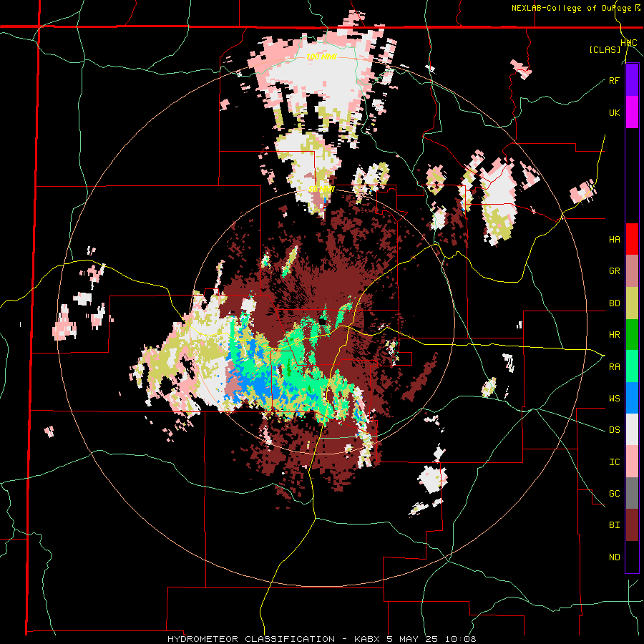Select the ND legend label

click(x=614, y=557)
